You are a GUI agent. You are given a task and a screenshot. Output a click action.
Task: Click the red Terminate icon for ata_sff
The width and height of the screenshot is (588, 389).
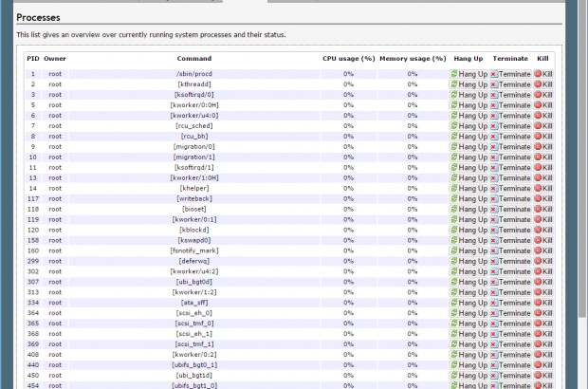click(494, 303)
